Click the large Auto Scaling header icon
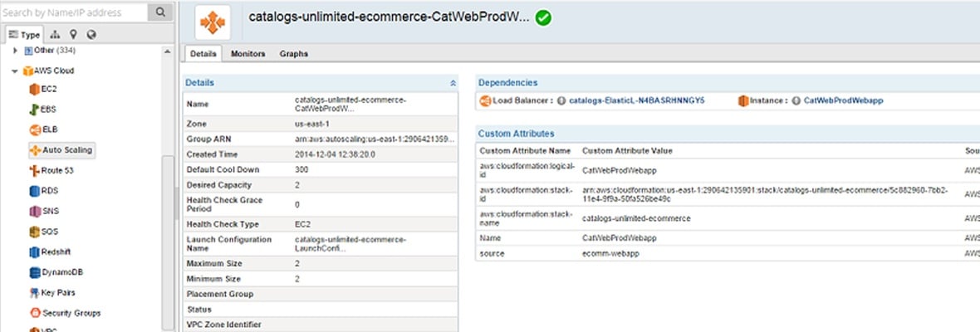Image resolution: width=980 pixels, height=332 pixels. click(x=213, y=22)
